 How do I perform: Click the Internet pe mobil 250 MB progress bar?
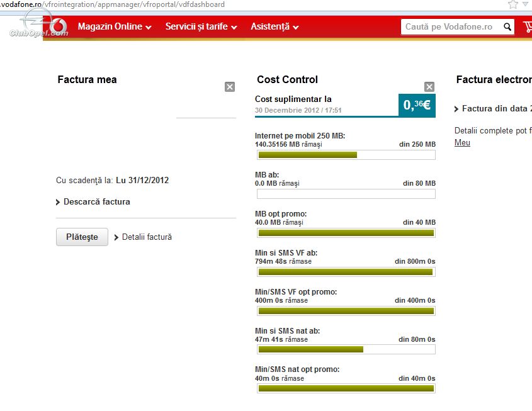tap(346, 155)
